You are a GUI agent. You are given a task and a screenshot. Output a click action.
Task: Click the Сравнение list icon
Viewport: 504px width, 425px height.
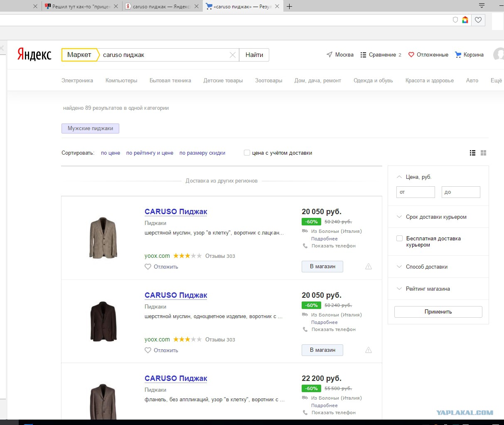click(364, 55)
